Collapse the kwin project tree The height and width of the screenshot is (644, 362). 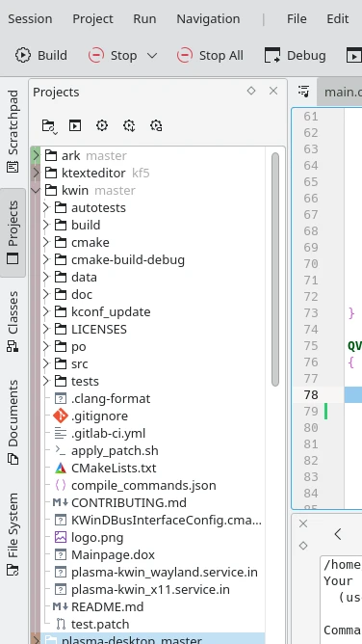(x=36, y=190)
